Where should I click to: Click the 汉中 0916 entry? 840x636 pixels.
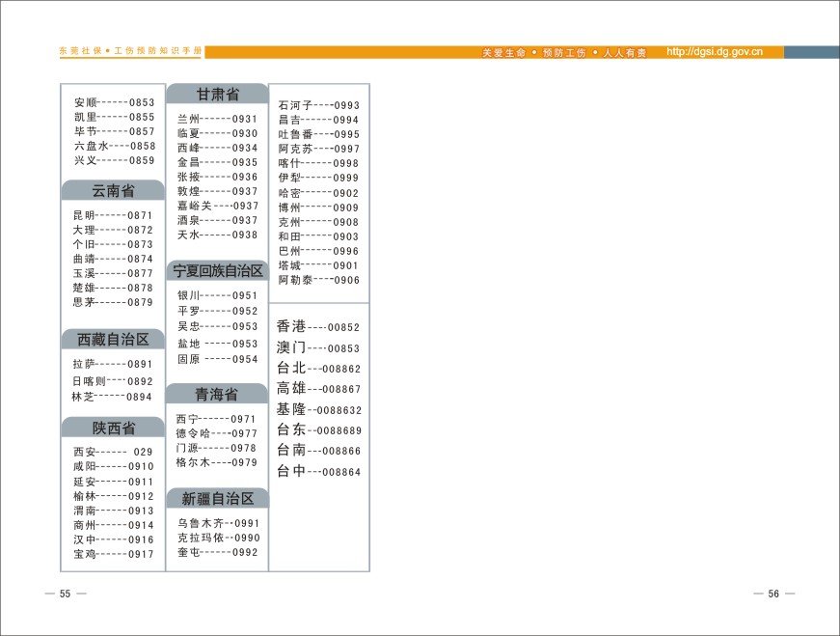114,540
